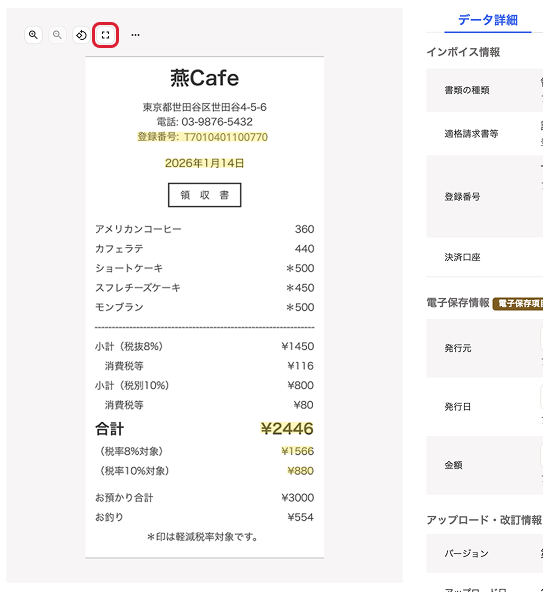This screenshot has width=543, height=592.
Task: Click the 東京都世田谷区世田谷4-5-6 address
Action: point(204,107)
